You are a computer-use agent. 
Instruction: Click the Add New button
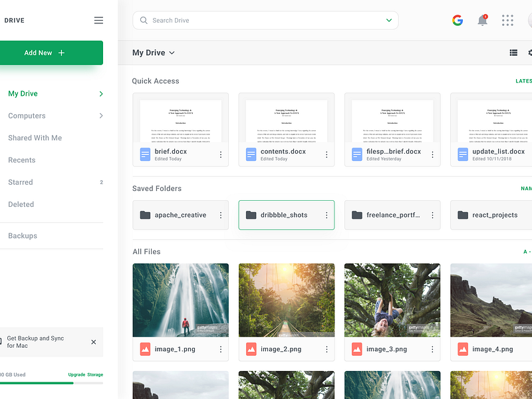pyautogui.click(x=51, y=53)
